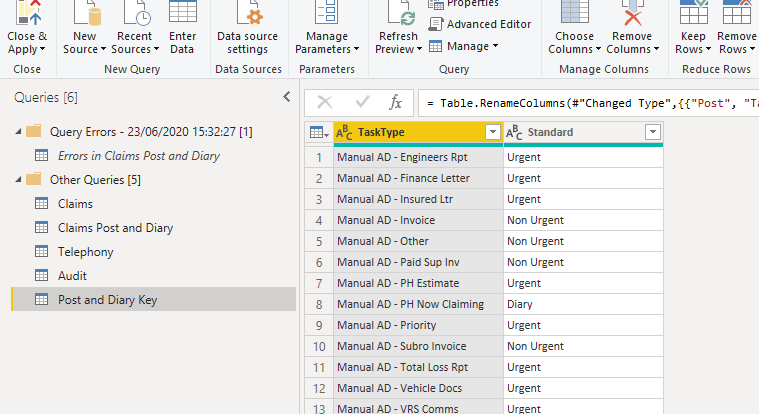This screenshot has height=414, width=759.
Task: Open the TaskType column filter dropdown
Action: (x=493, y=132)
